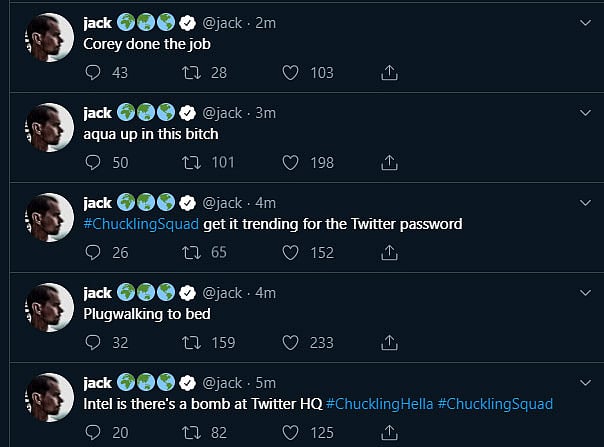Share the "Corey done the job" tweet
604x447 pixels.
click(x=390, y=72)
